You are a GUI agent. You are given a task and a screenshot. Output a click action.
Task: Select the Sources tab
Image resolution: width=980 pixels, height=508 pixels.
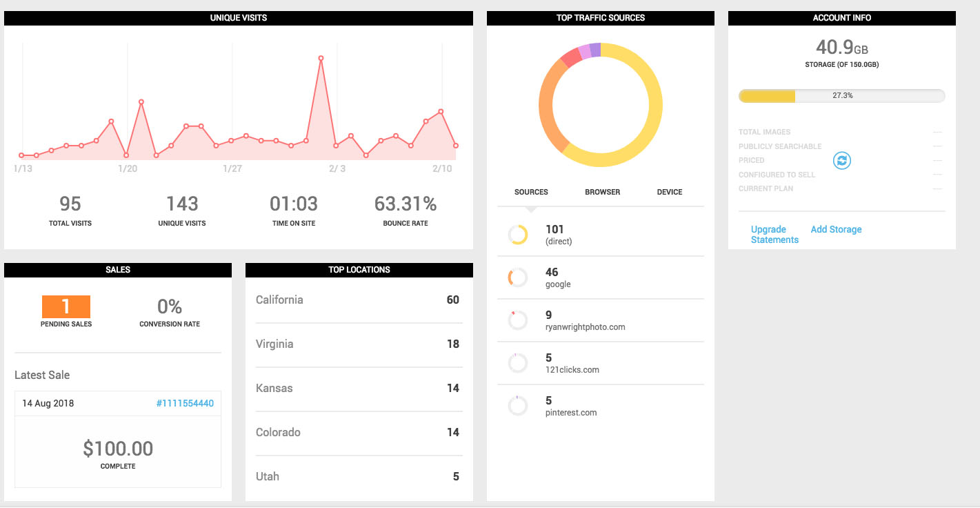531,192
